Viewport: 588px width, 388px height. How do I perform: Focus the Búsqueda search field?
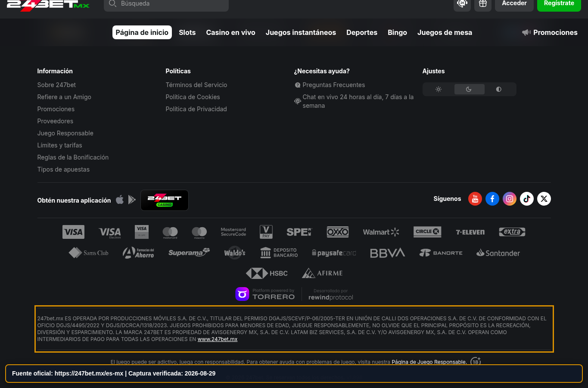(166, 4)
